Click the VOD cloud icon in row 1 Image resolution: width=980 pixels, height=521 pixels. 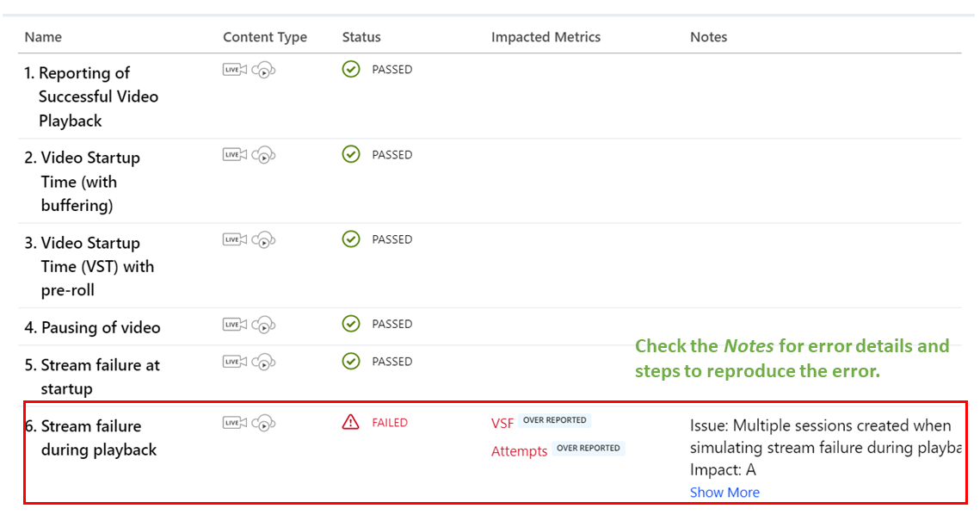tap(263, 71)
